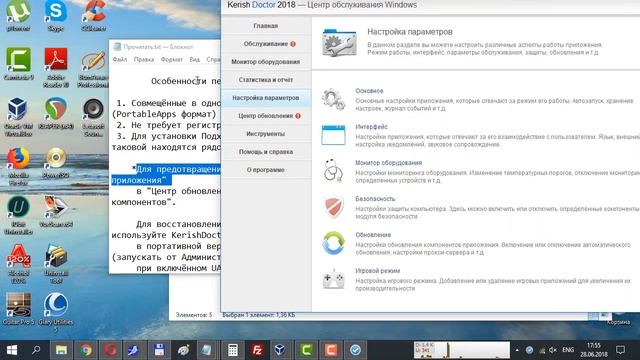The width and height of the screenshot is (640, 360).
Task: Click the volume speaker icon in system tray
Action: click(x=553, y=350)
